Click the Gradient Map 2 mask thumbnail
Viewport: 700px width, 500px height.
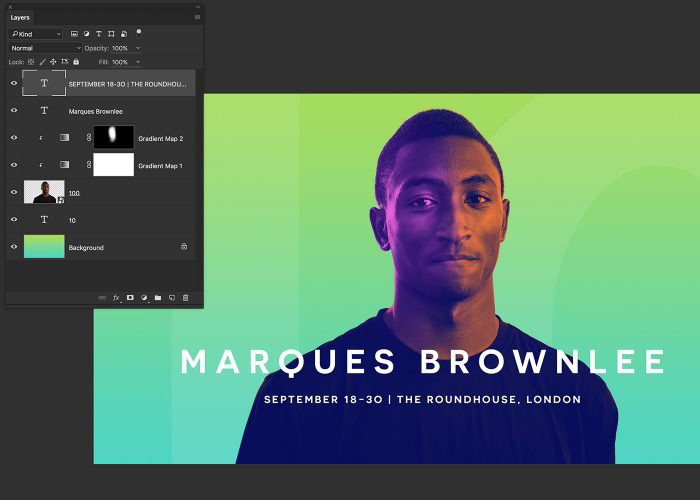113,137
